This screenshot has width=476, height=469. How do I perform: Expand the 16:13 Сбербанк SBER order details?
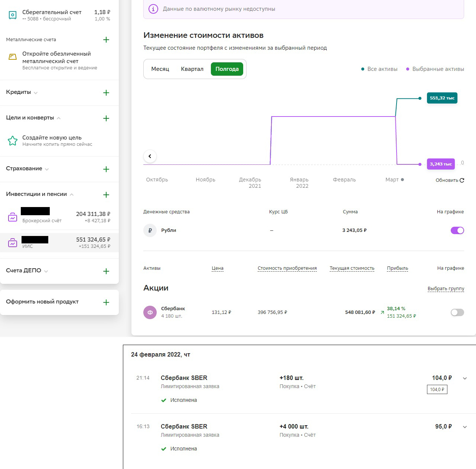click(465, 427)
